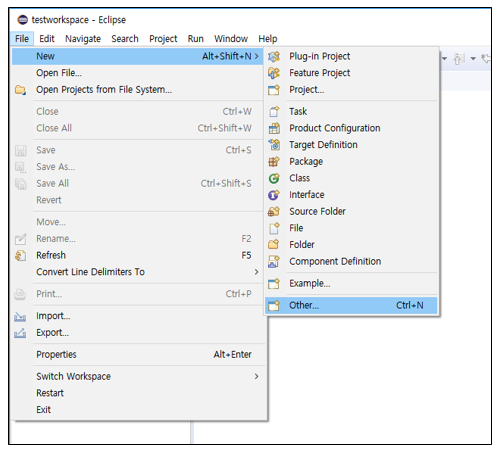The height and width of the screenshot is (452, 498).
Task: Click the Package icon
Action: (274, 161)
